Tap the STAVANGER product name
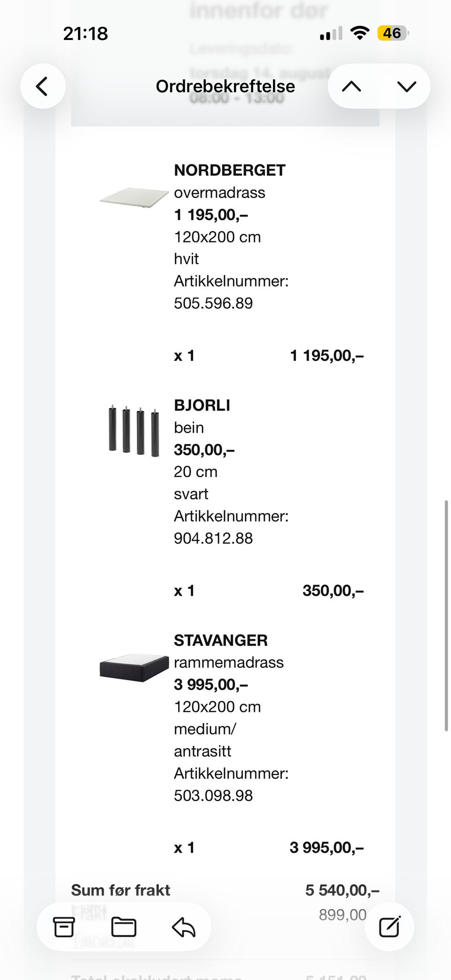451x980 pixels. (221, 640)
